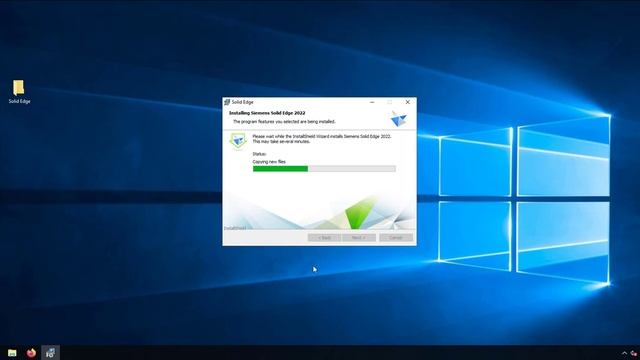Click the "Solid Edge" window title text

[x=242, y=102]
